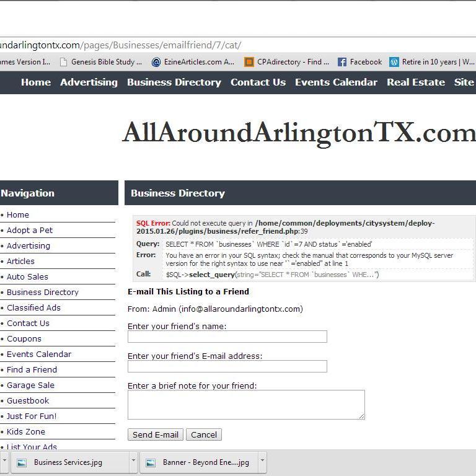Open Advertising link in sidebar navigation
The height and width of the screenshot is (476, 476).
29,246
